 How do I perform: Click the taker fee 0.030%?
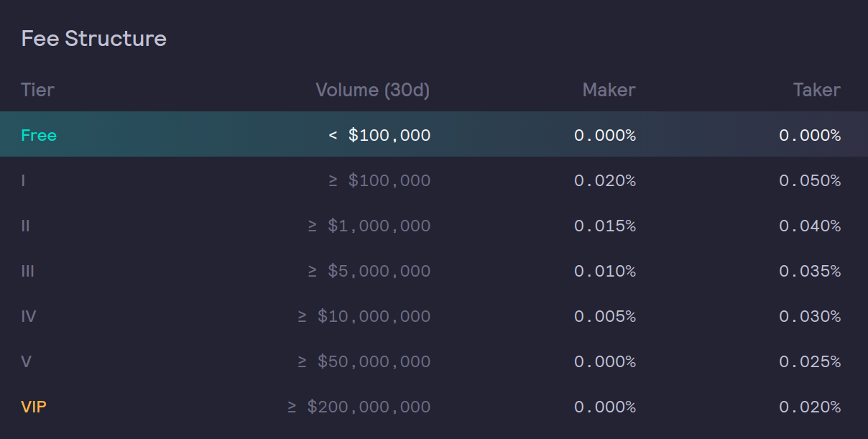pos(810,316)
